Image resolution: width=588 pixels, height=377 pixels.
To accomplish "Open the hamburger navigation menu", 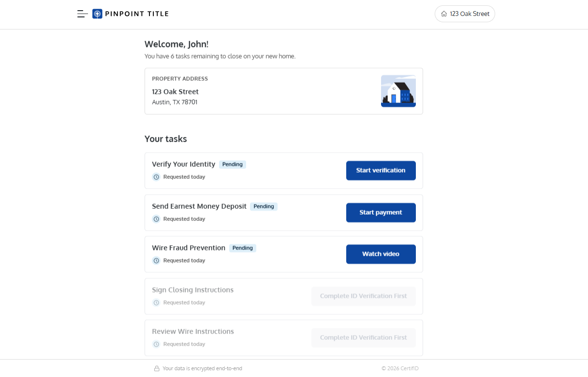I will [x=82, y=14].
